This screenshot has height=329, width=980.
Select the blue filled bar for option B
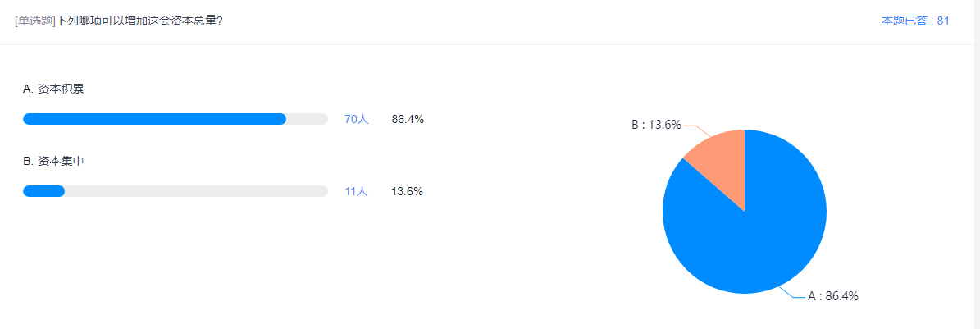click(x=43, y=191)
